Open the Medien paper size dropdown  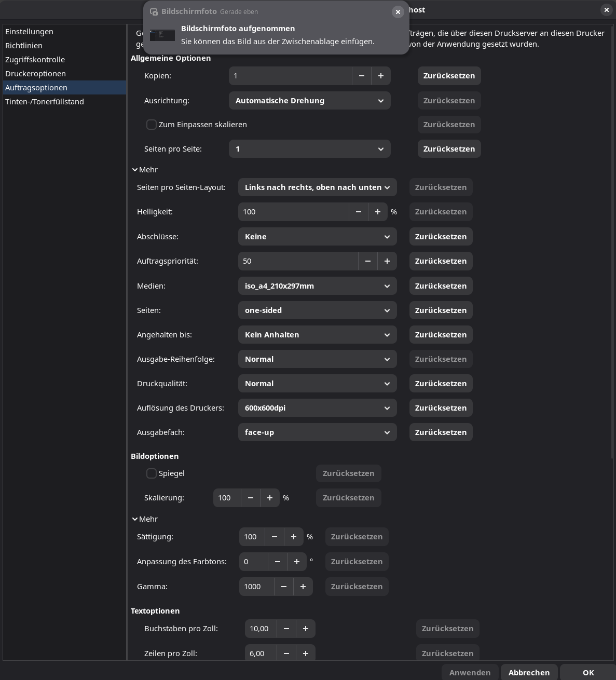pos(317,286)
